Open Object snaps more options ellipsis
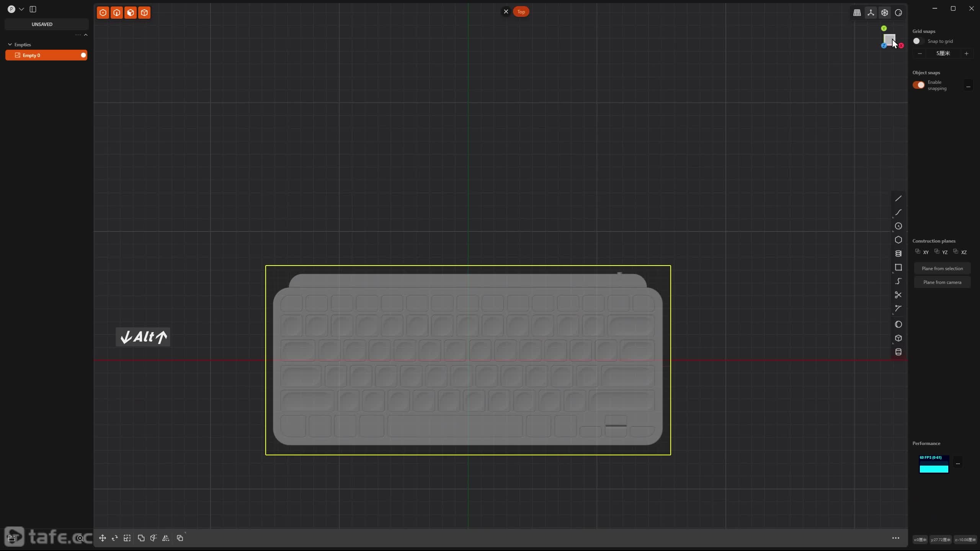 (x=968, y=86)
